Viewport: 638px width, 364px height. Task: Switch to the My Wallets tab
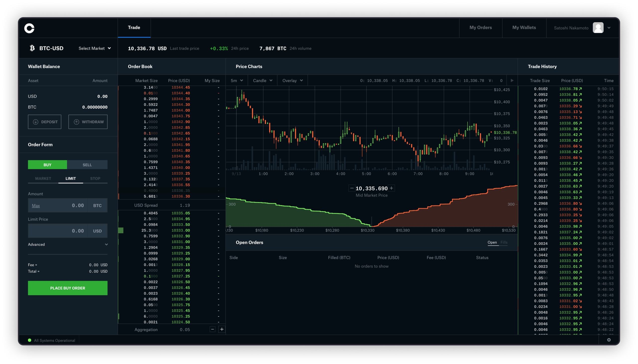(x=524, y=28)
